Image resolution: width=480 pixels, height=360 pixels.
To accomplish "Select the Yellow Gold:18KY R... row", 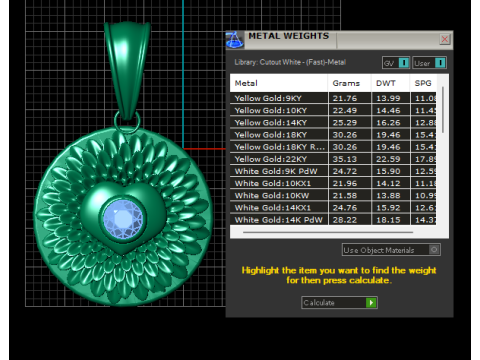I will (333, 147).
